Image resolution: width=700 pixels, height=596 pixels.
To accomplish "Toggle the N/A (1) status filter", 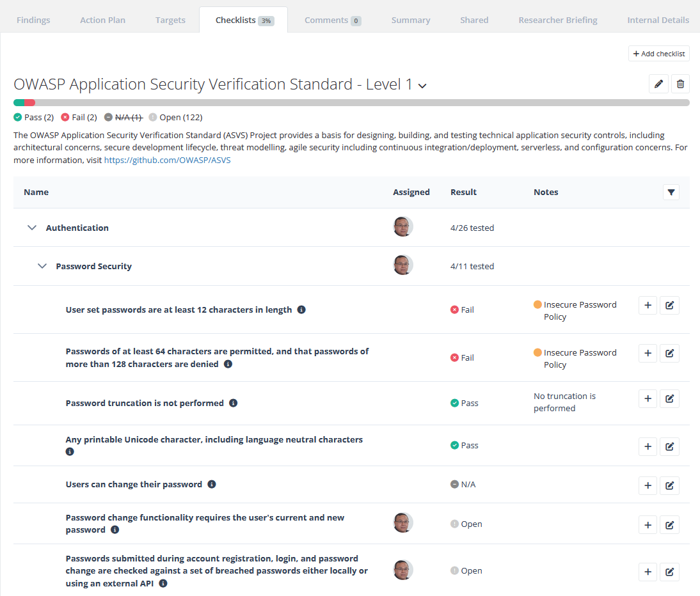I will tap(123, 117).
